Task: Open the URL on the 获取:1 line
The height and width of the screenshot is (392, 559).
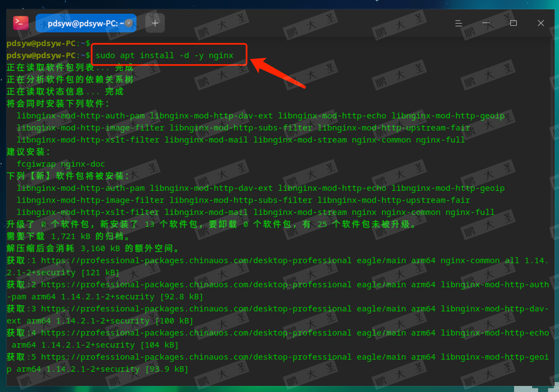Action: [196, 260]
